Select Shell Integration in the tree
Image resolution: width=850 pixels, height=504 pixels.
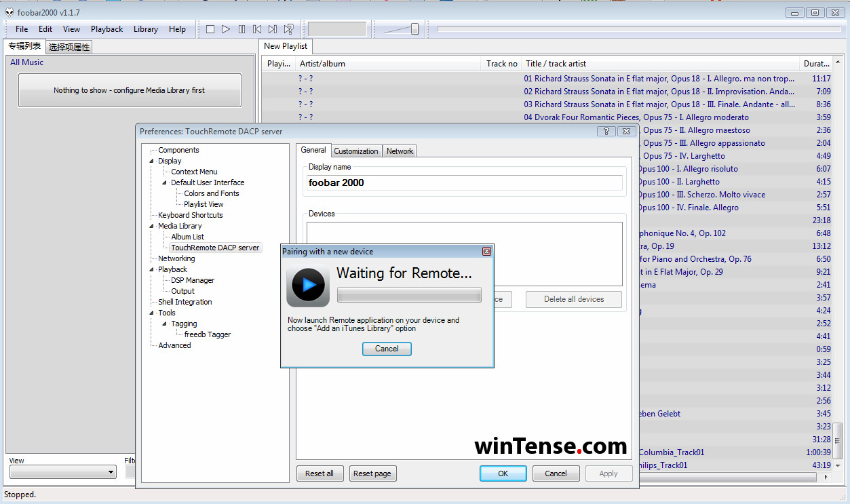(185, 303)
